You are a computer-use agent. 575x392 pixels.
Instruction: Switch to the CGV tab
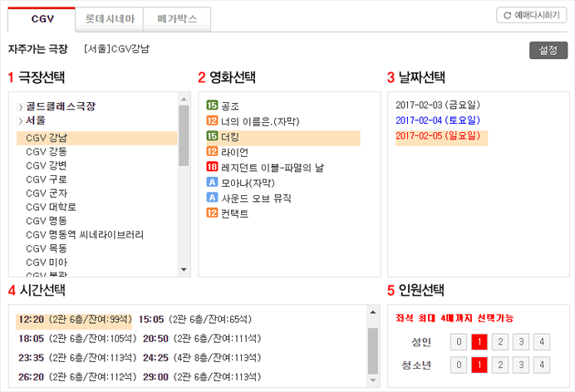[42, 19]
